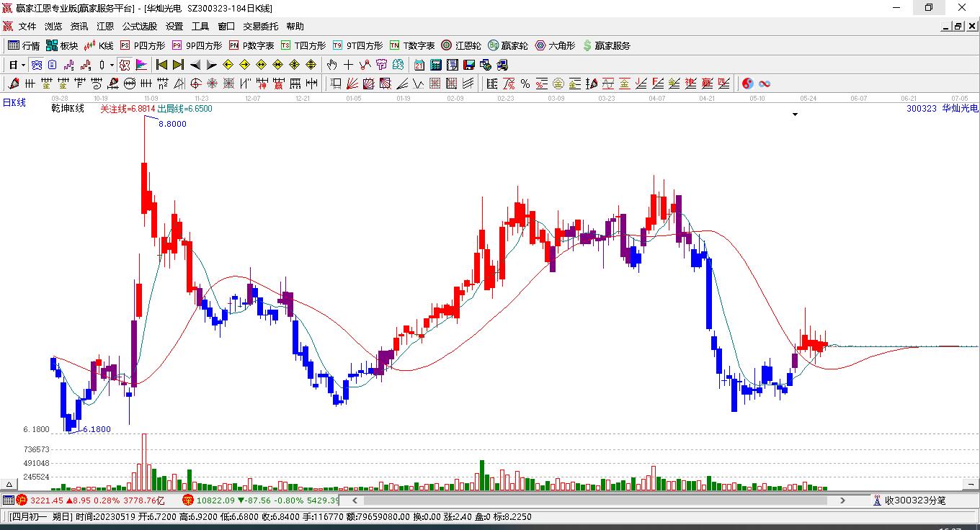Click the first pencil drawing icon

[13, 84]
